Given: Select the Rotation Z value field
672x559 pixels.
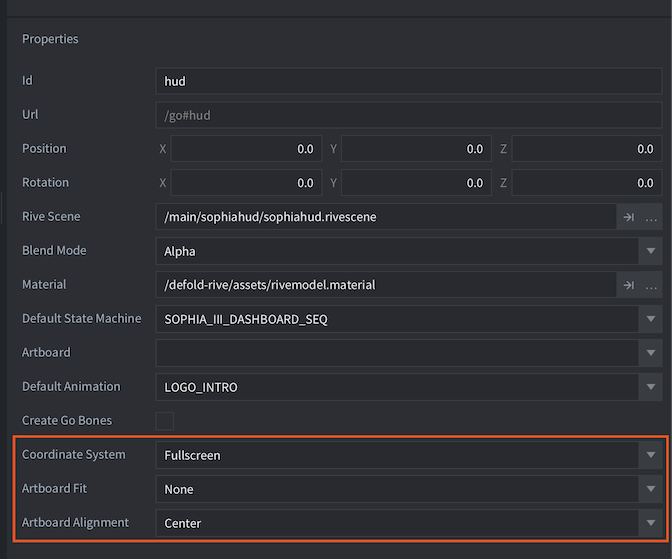Looking at the screenshot, I should click(586, 183).
